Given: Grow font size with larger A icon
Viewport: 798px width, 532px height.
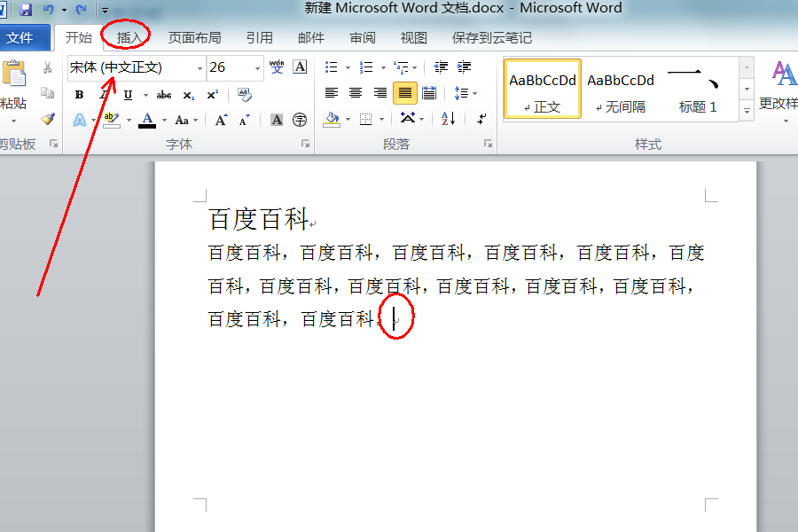Looking at the screenshot, I should (221, 121).
